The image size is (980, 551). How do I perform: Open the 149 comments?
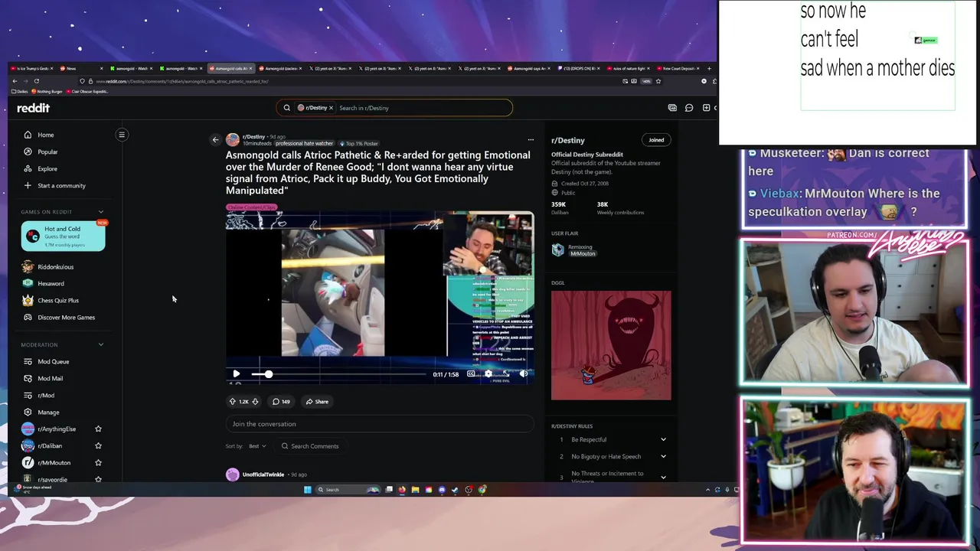[281, 401]
